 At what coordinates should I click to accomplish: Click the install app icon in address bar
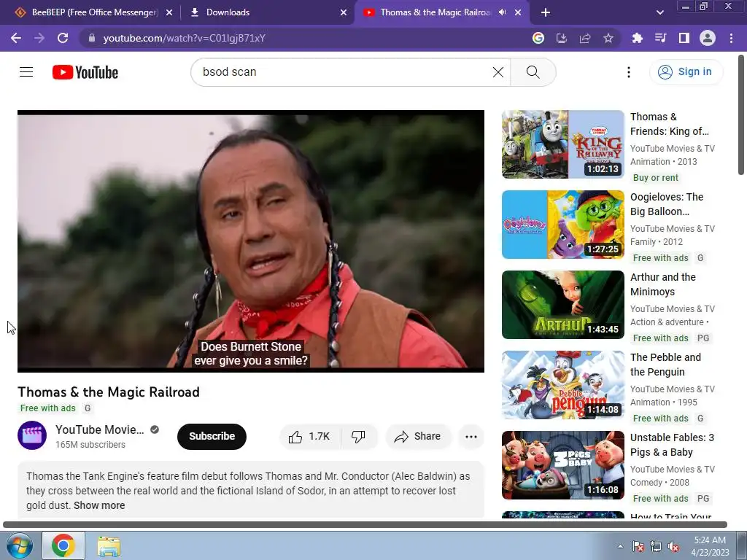click(562, 38)
